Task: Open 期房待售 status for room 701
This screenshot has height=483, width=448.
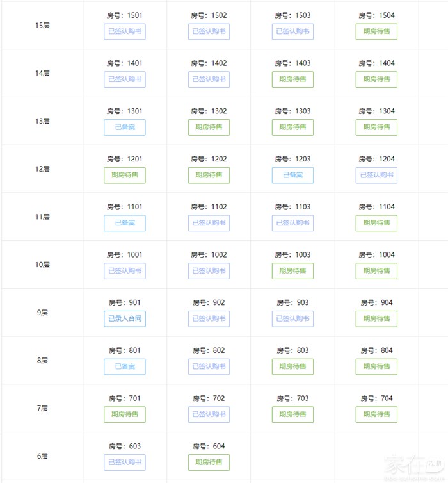Action: tap(125, 414)
